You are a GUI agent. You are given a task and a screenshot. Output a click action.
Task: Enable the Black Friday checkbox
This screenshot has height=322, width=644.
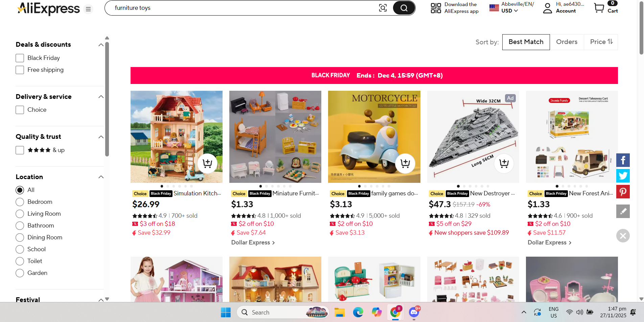20,58
